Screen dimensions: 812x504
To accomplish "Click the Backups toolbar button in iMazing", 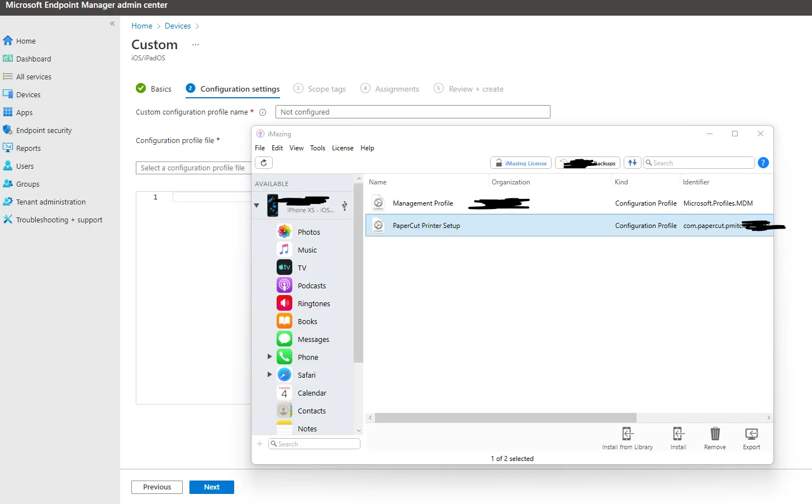I will click(588, 163).
